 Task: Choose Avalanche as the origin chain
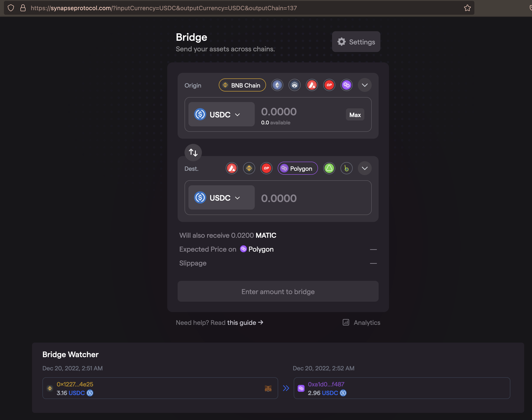(312, 85)
